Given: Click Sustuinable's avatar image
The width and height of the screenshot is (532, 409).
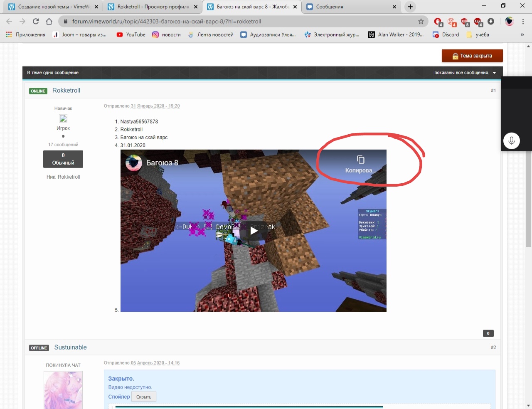Looking at the screenshot, I should [63, 390].
